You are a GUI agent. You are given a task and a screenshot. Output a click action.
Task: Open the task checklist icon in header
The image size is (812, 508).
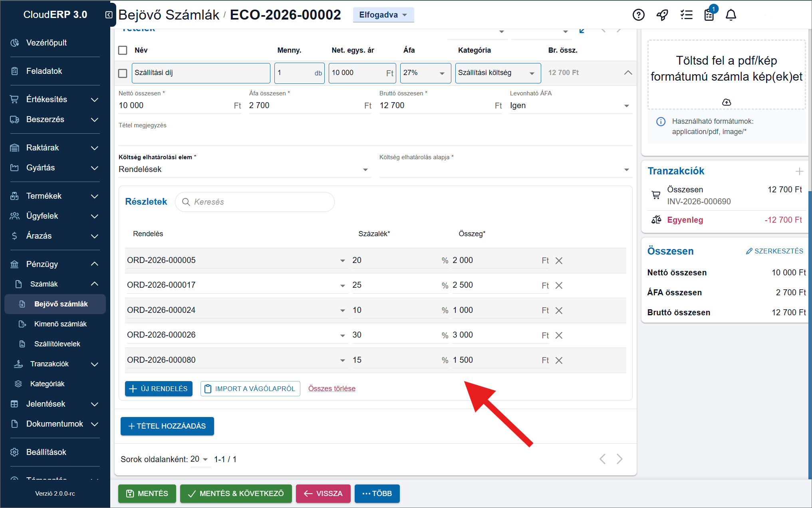686,15
